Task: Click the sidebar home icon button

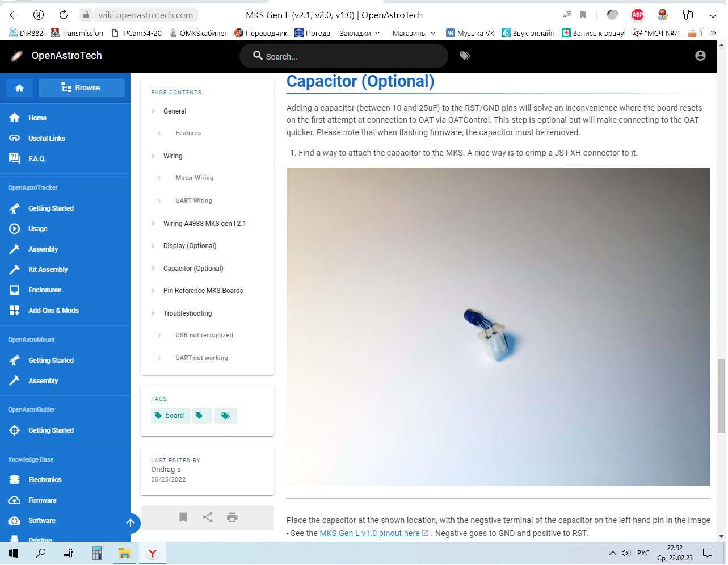Action: (x=19, y=88)
